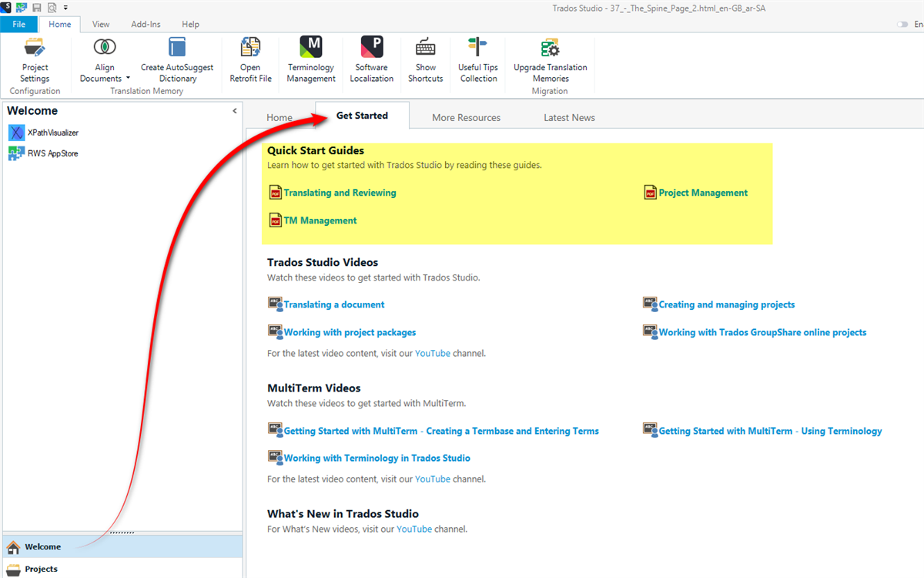Click the Trados Studio Videos heading
Screen dimensions: 924x578
coord(323,262)
